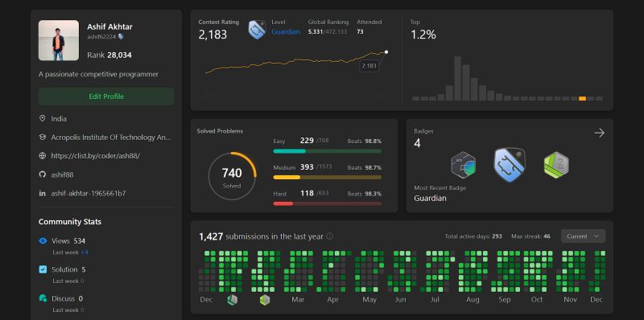Click the Max streak: 46 text
The width and height of the screenshot is (644, 320).
pyautogui.click(x=530, y=236)
